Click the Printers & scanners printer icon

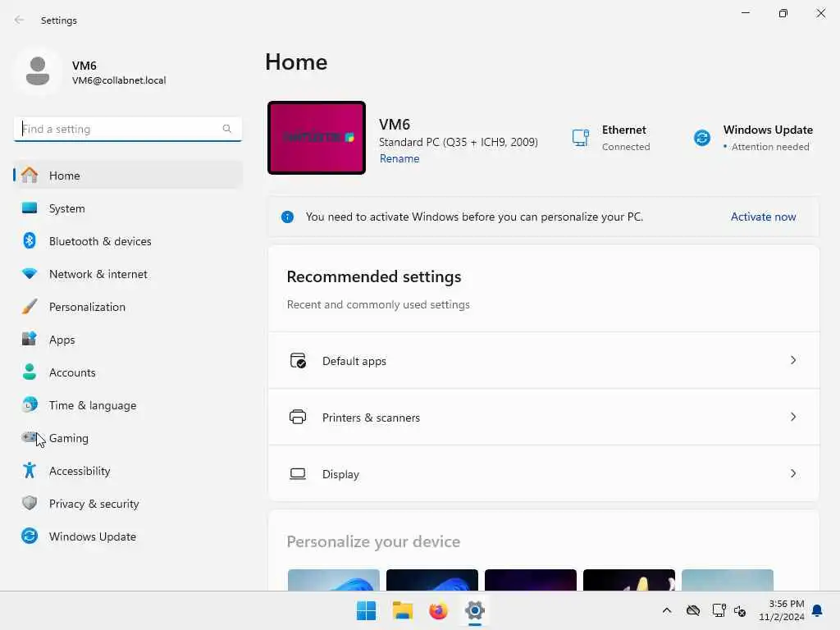pos(298,417)
